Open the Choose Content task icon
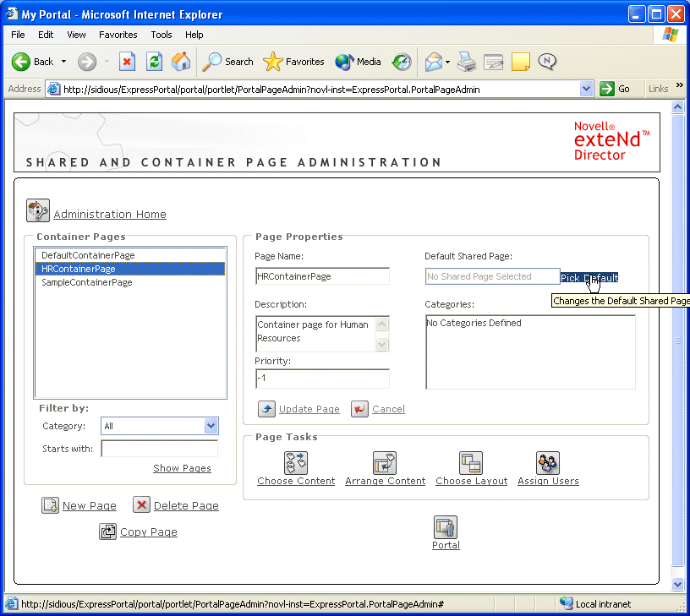Viewport: 690px width, 616px height. [295, 462]
